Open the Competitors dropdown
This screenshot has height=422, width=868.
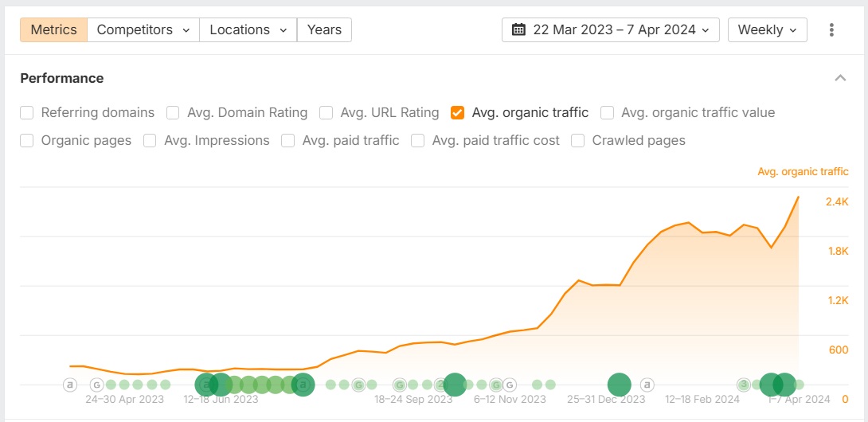tap(143, 30)
